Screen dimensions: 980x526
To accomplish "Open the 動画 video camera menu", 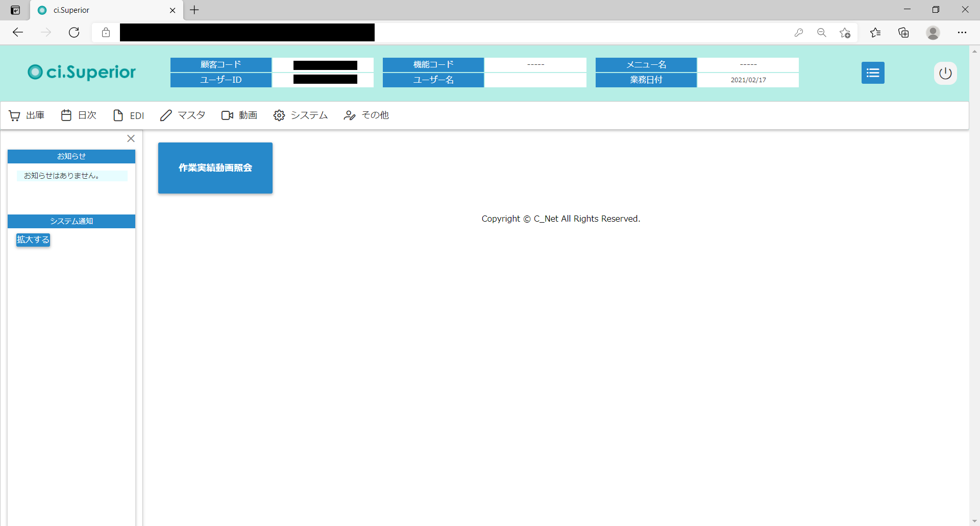I will [239, 115].
